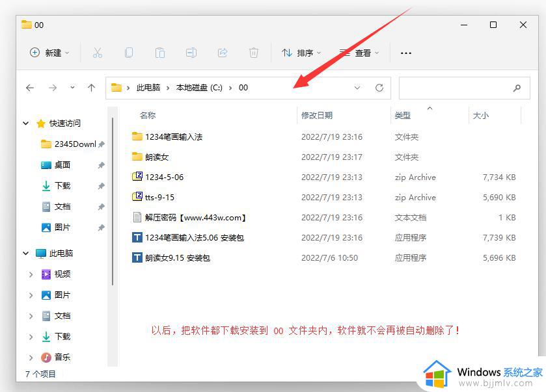The width and height of the screenshot is (546, 392).
Task: Click the Delete trash icon
Action: pyautogui.click(x=254, y=53)
